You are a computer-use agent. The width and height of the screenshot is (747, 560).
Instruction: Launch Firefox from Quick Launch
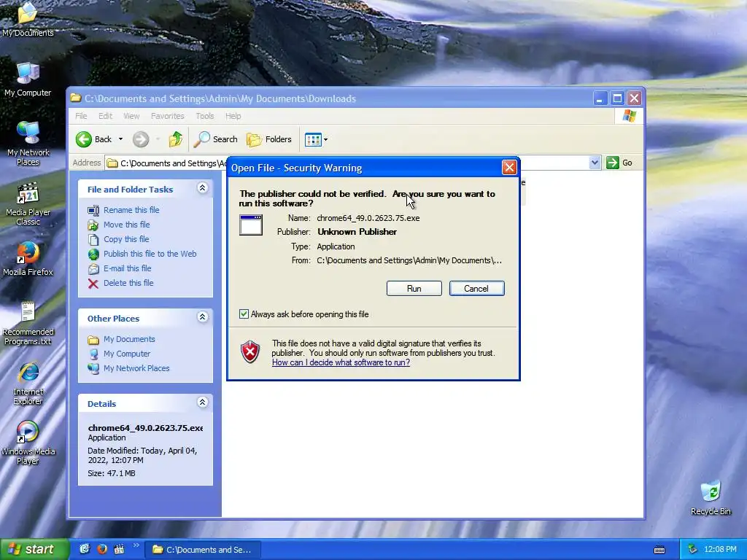coord(102,550)
